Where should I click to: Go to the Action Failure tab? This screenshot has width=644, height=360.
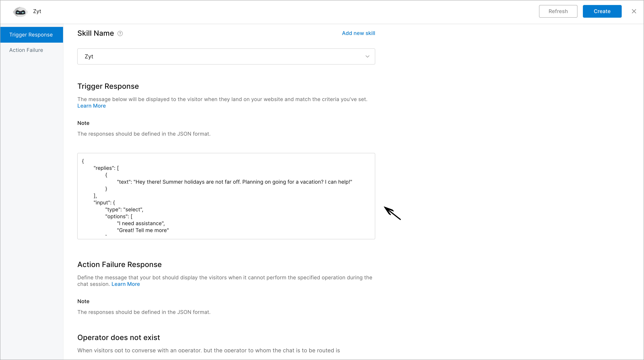pyautogui.click(x=26, y=50)
